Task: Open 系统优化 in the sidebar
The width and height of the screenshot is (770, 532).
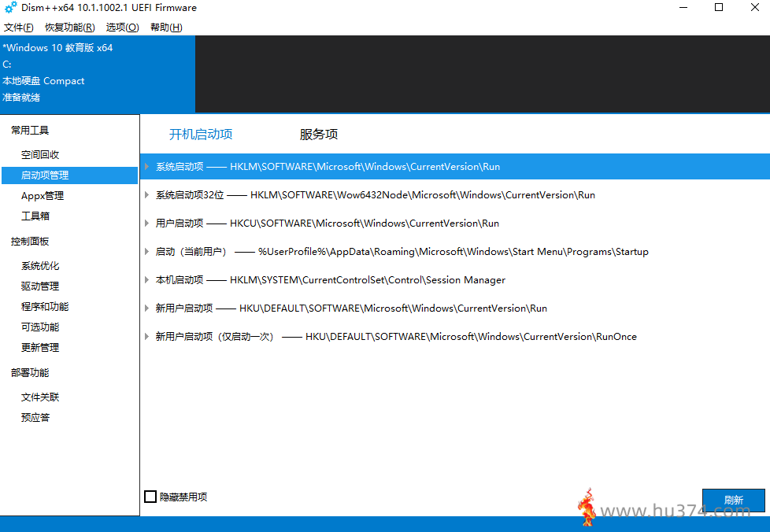Action: (40, 265)
